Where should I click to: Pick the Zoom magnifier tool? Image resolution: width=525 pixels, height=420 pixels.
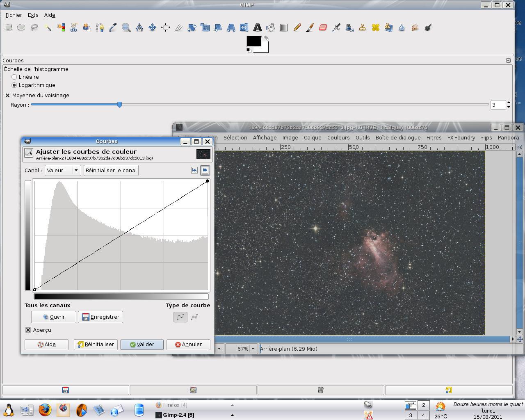click(x=126, y=27)
